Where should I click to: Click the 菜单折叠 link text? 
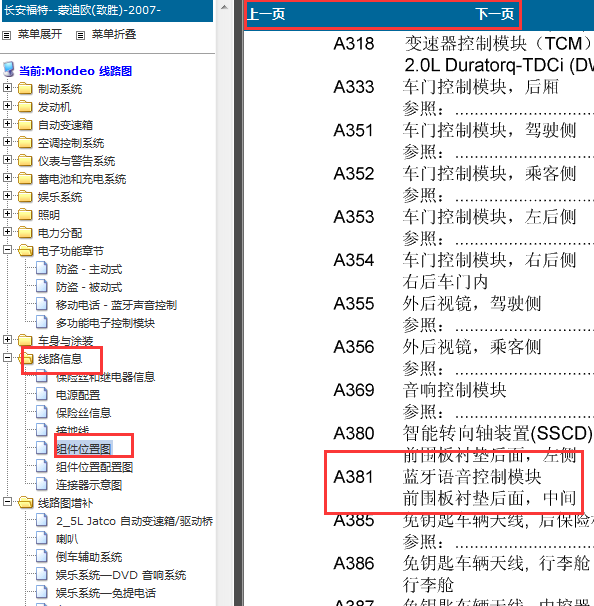114,34
